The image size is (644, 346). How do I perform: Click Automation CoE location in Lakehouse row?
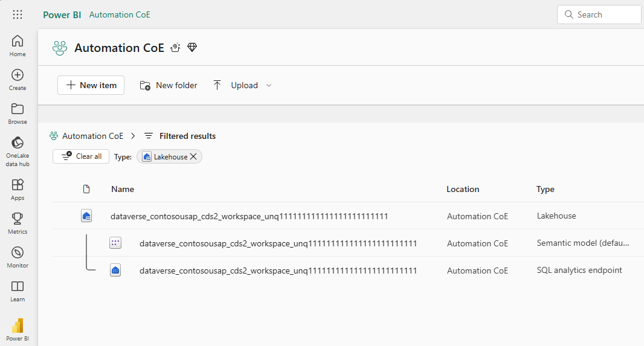coord(477,216)
